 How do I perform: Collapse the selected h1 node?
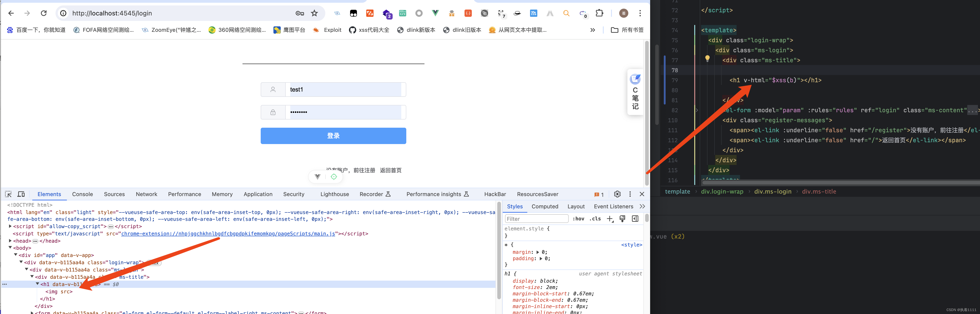[x=37, y=284]
